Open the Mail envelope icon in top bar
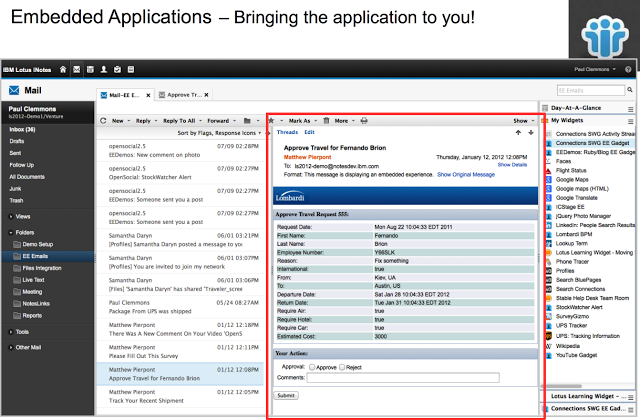 [76, 70]
